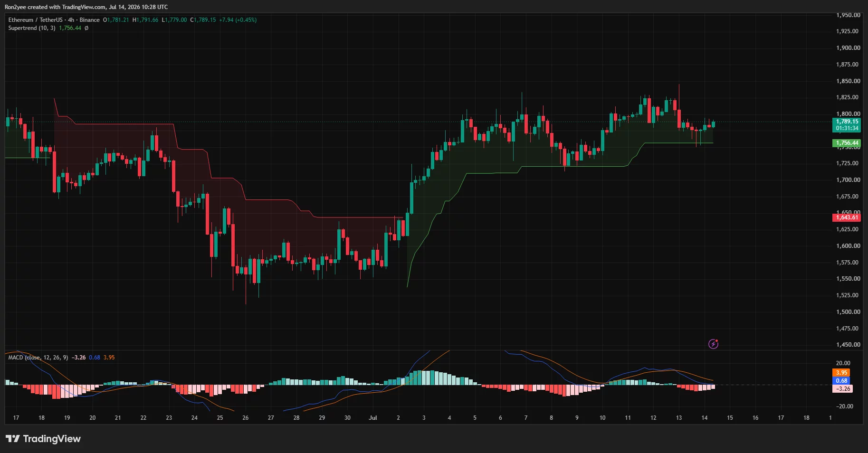868x453 pixels.
Task: Click the date 22 on time axis
Action: (x=143, y=418)
